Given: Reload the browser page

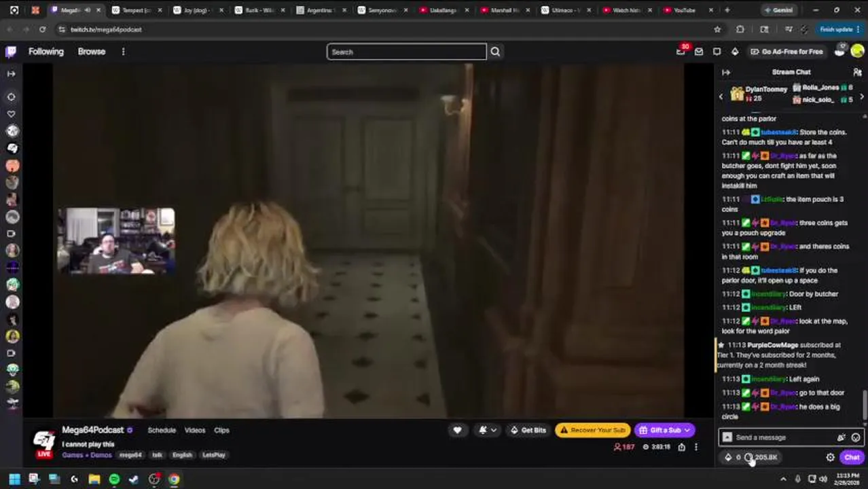Looking at the screenshot, I should click(x=42, y=29).
